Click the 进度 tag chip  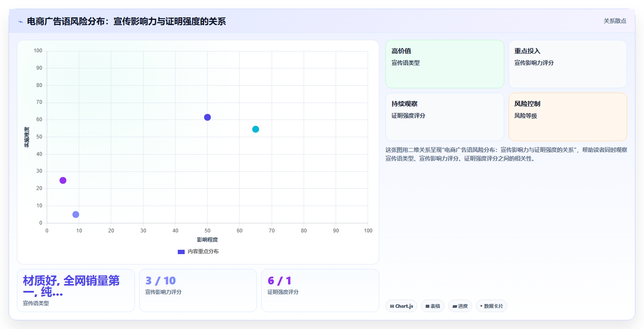click(x=460, y=306)
